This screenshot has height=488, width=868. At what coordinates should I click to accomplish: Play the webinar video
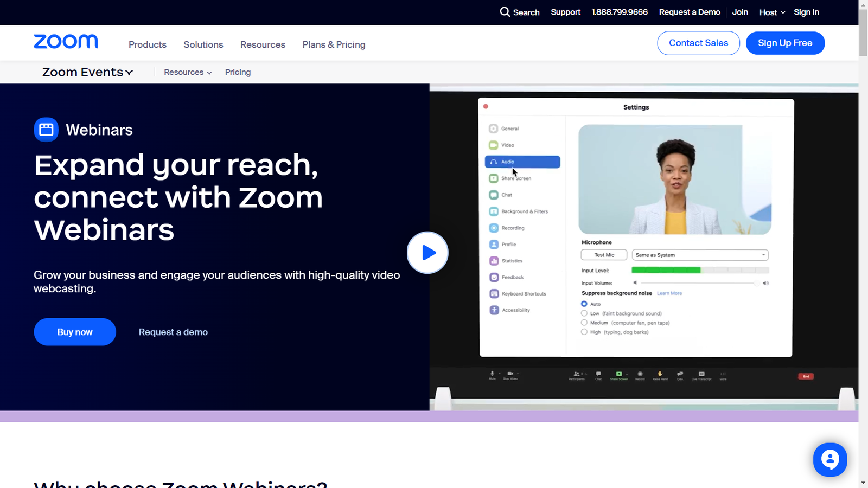click(427, 253)
